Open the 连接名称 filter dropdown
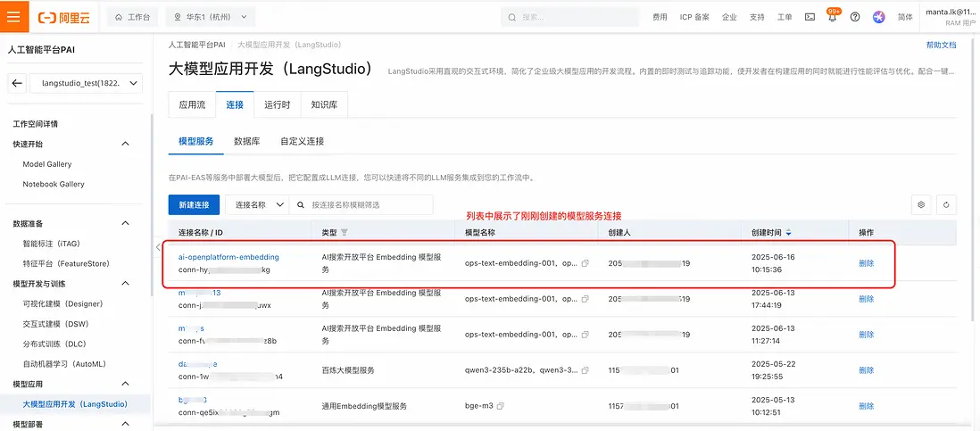This screenshot has width=980, height=431. click(256, 205)
